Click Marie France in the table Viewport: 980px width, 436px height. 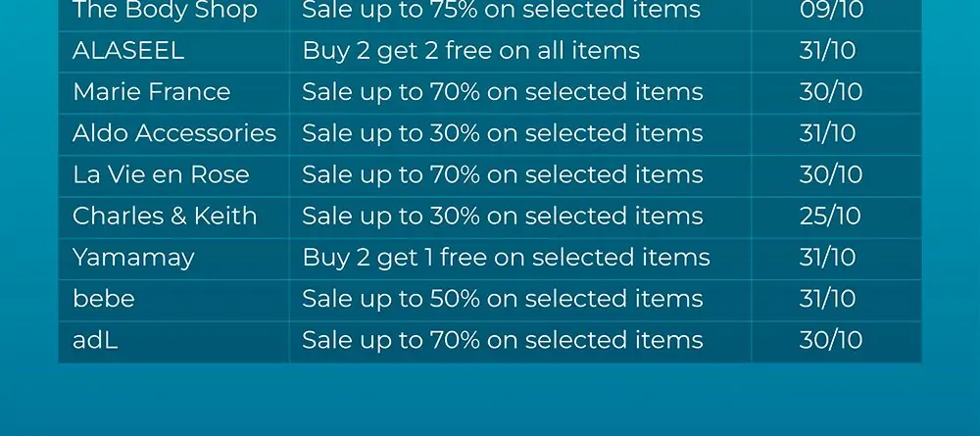click(x=151, y=92)
